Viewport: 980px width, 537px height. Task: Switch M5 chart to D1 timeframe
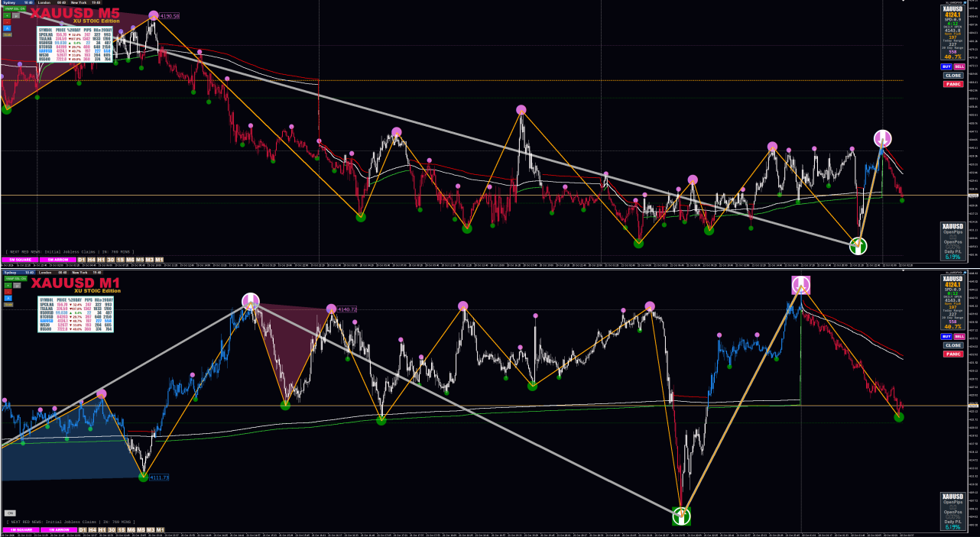click(x=82, y=260)
